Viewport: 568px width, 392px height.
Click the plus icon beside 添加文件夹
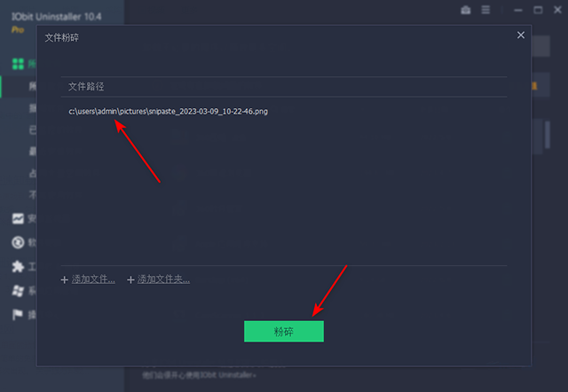pos(130,279)
